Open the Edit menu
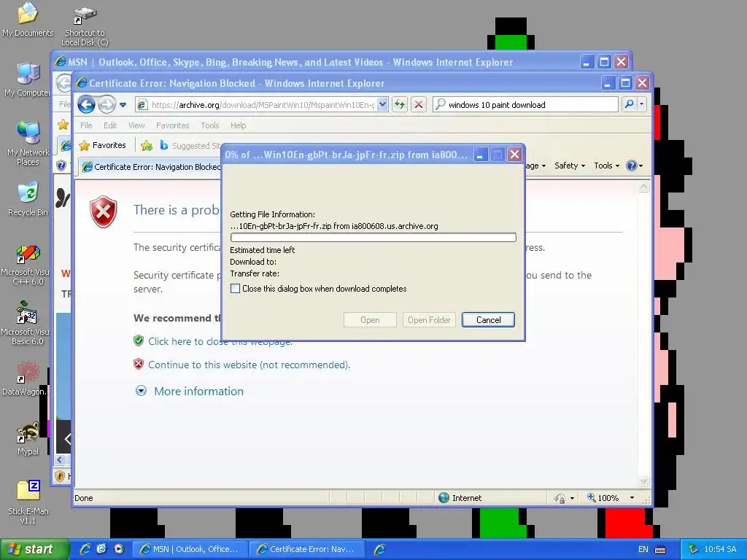The width and height of the screenshot is (747, 560). (110, 125)
